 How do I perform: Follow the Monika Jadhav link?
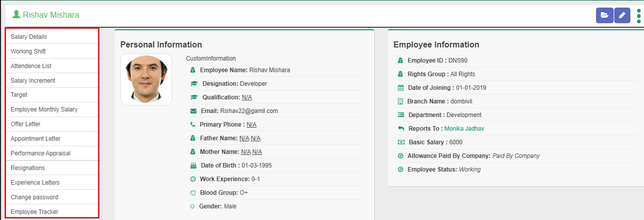(464, 129)
